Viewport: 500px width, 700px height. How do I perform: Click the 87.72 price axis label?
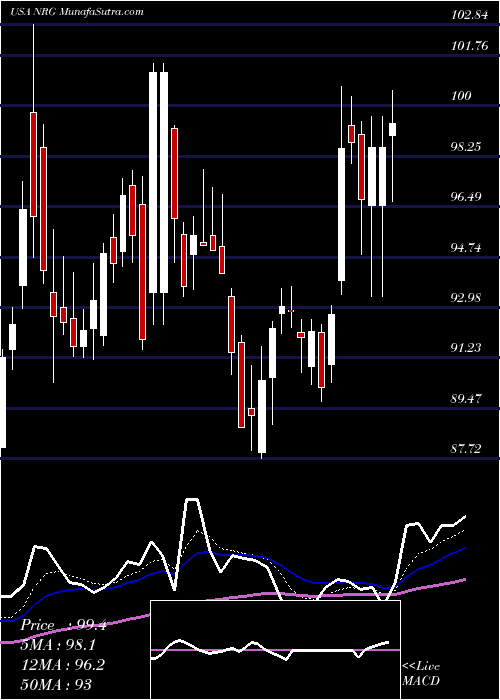(x=466, y=448)
